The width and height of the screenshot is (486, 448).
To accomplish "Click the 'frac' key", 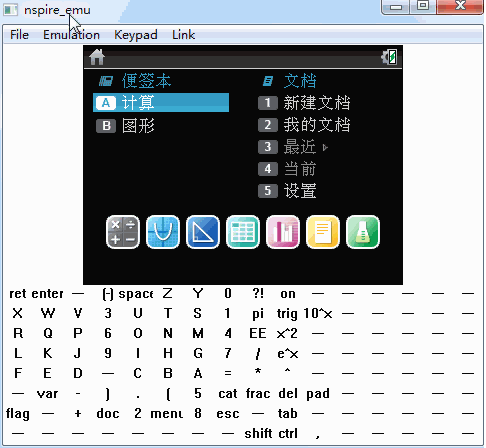I will [x=258, y=394].
